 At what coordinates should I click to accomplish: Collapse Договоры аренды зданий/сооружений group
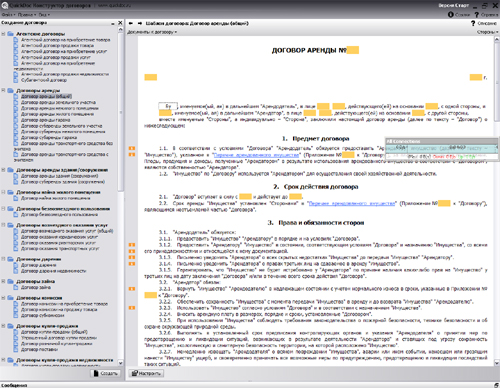coord(3,170)
